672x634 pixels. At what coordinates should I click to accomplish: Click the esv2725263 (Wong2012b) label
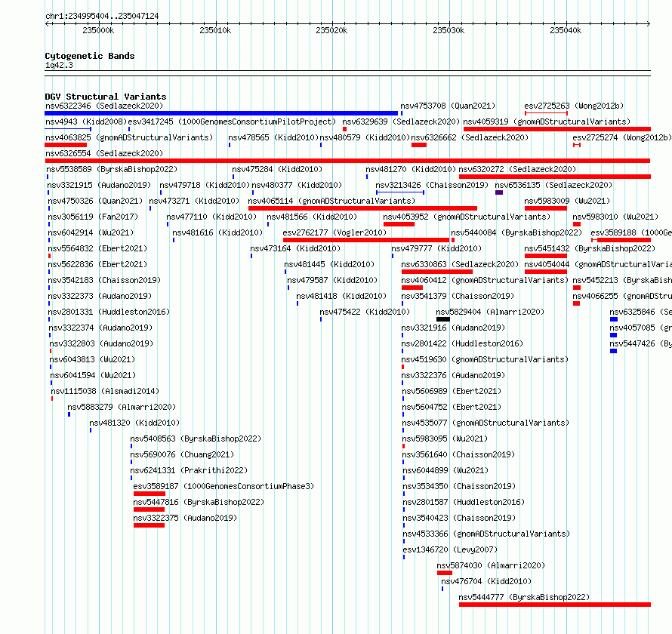point(574,106)
